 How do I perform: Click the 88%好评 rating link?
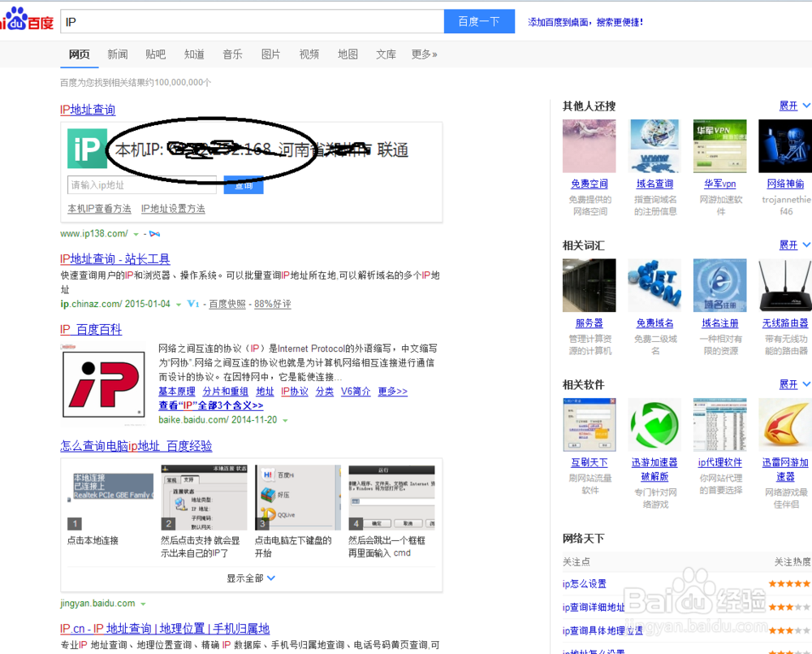coord(272,304)
